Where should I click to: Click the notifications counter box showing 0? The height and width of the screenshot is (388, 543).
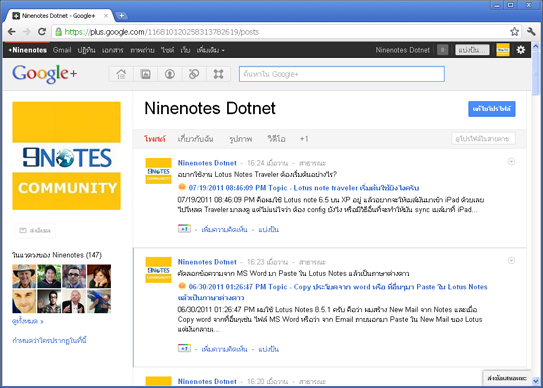[x=442, y=50]
